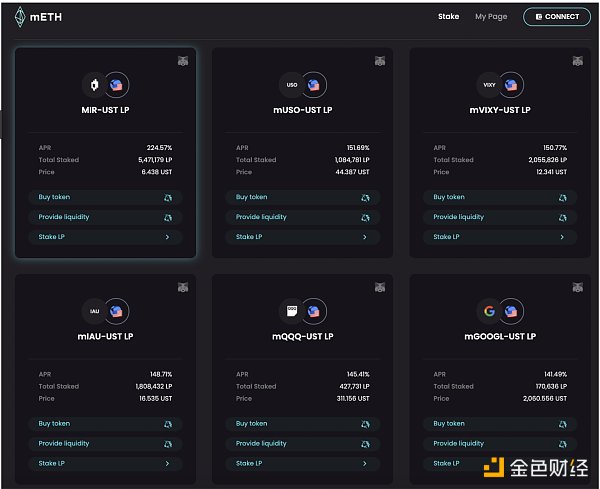This screenshot has height=489, width=600.
Task: Click MetaMask fox icon on mUSO-UST LP card
Action: point(380,61)
